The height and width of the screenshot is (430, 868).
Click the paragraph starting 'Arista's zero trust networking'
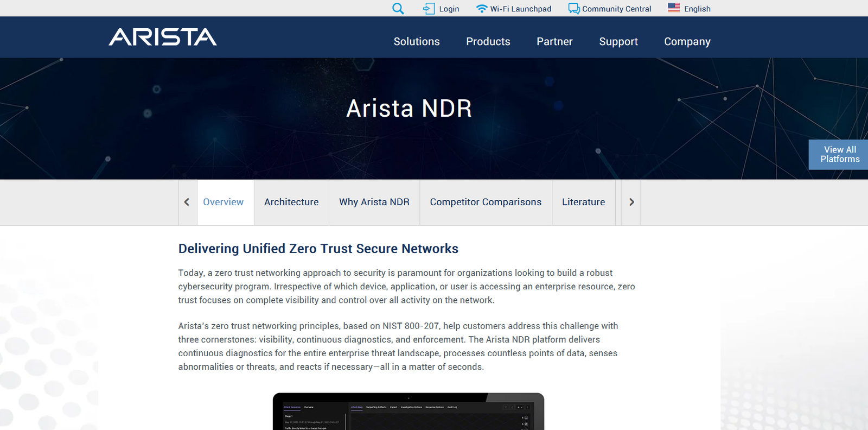pyautogui.click(x=398, y=346)
